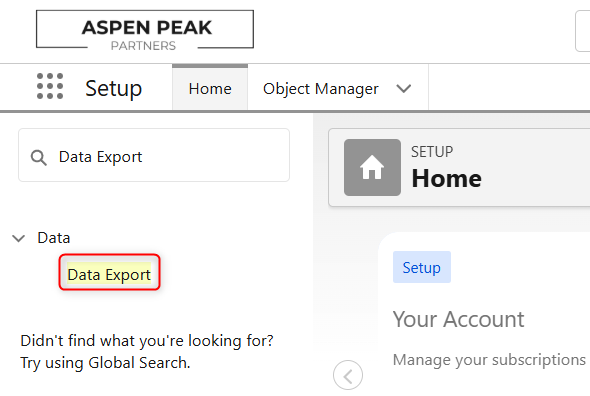Click the magnifier icon in Quick Find
Image resolution: width=590 pixels, height=396 pixels.
pyautogui.click(x=38, y=158)
